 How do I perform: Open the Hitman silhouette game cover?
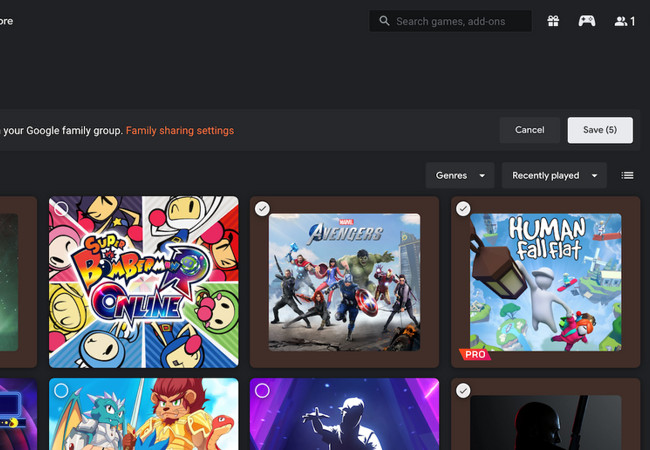[546, 423]
